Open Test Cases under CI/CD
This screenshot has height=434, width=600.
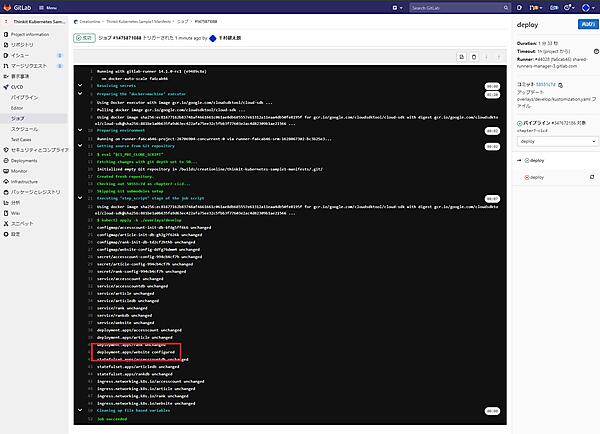click(x=21, y=140)
